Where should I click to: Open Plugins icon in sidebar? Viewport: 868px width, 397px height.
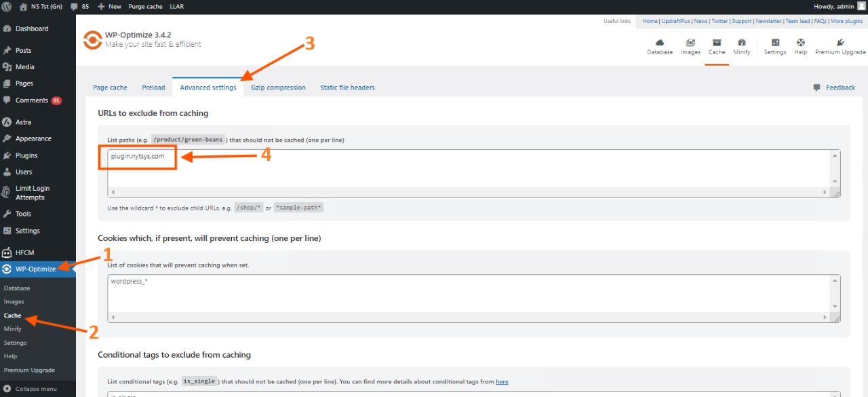(7, 155)
